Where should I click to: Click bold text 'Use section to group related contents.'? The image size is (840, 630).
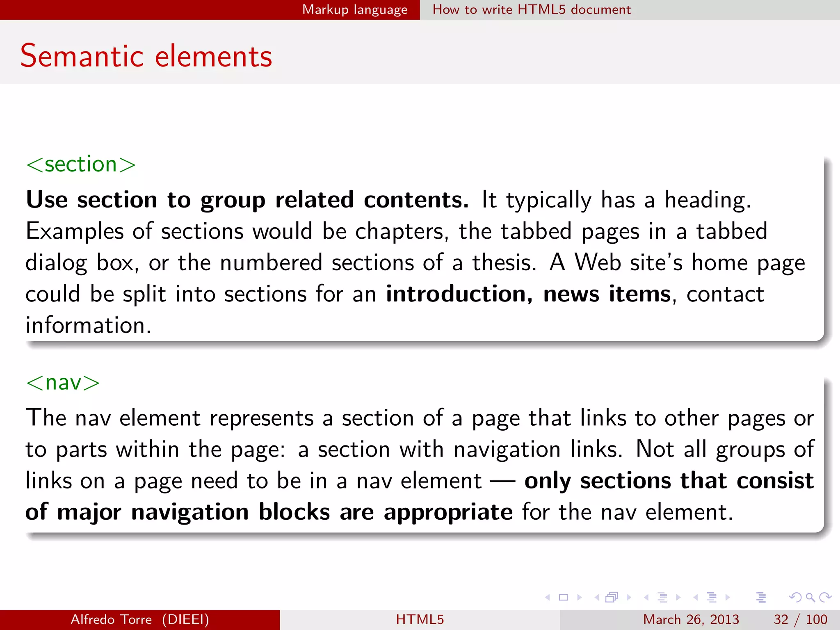(247, 200)
